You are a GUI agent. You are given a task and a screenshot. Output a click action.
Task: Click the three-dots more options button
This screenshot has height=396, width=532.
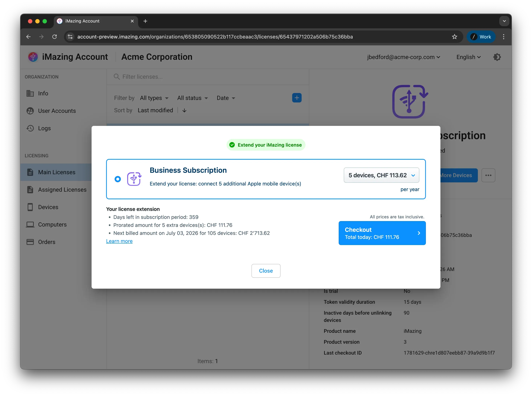pos(488,175)
